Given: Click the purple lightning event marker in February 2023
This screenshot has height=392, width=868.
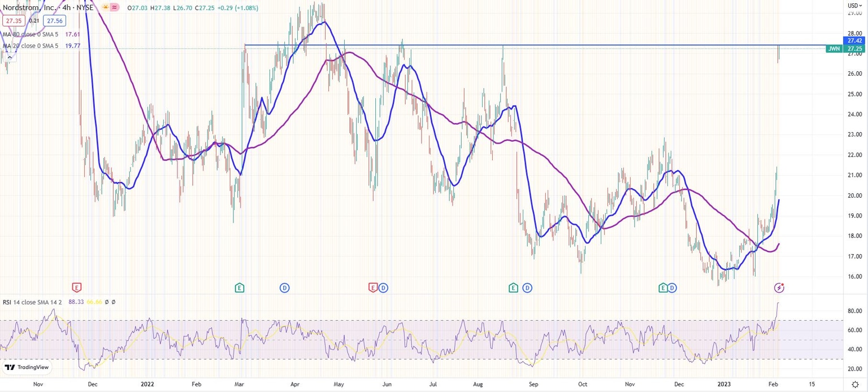Looking at the screenshot, I should point(779,288).
